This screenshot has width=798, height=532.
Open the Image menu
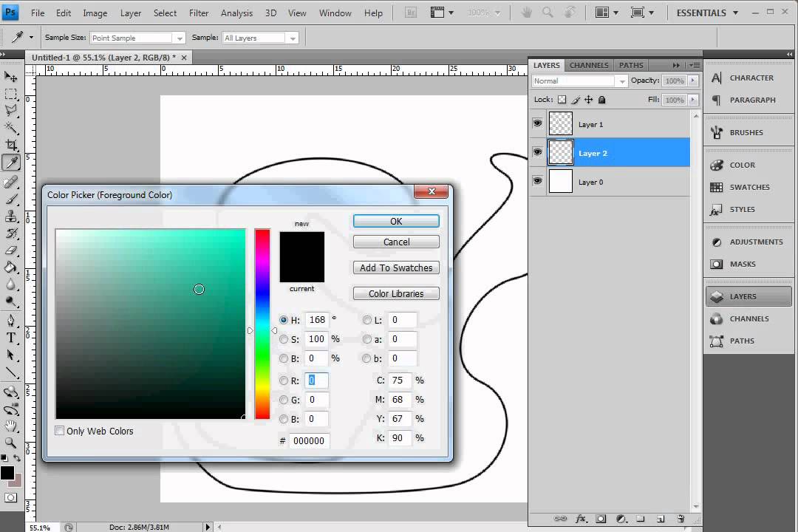(x=95, y=13)
